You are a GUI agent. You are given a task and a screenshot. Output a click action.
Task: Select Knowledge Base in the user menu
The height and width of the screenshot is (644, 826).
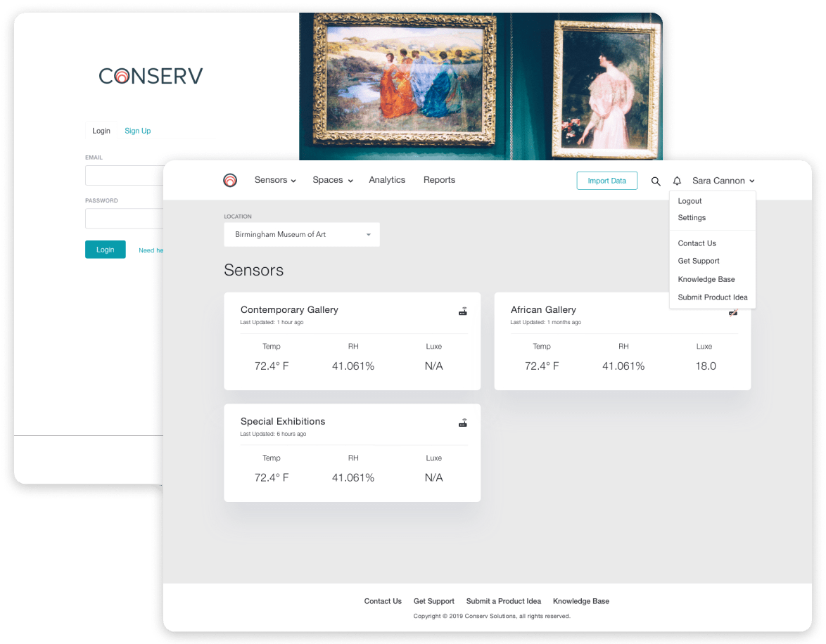click(x=706, y=279)
